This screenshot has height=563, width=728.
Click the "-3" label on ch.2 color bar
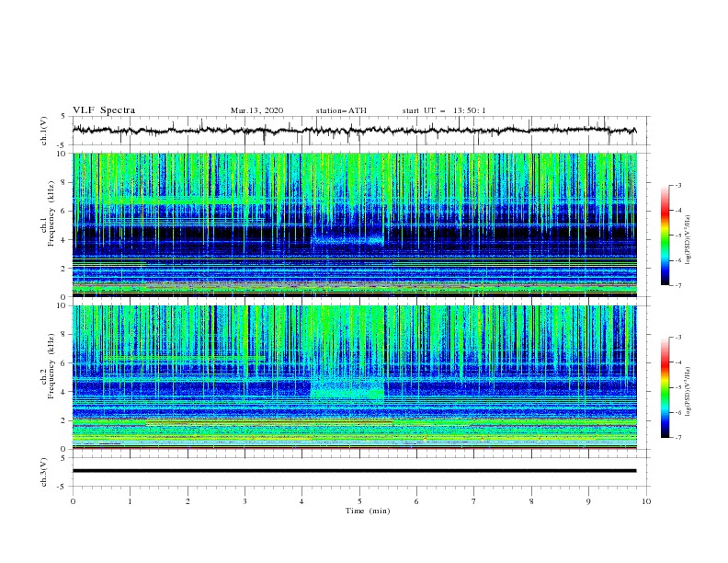pyautogui.click(x=677, y=338)
